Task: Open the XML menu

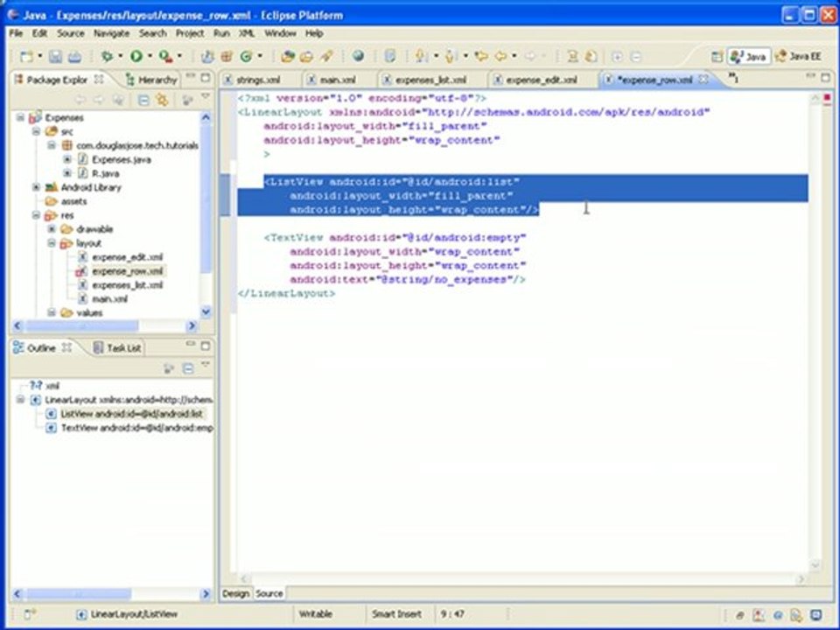Action: [x=247, y=33]
